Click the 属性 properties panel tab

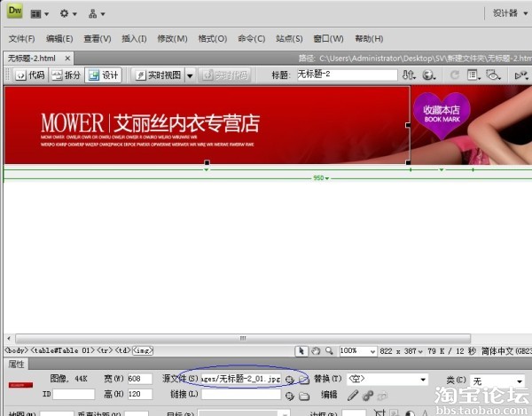[x=17, y=365]
